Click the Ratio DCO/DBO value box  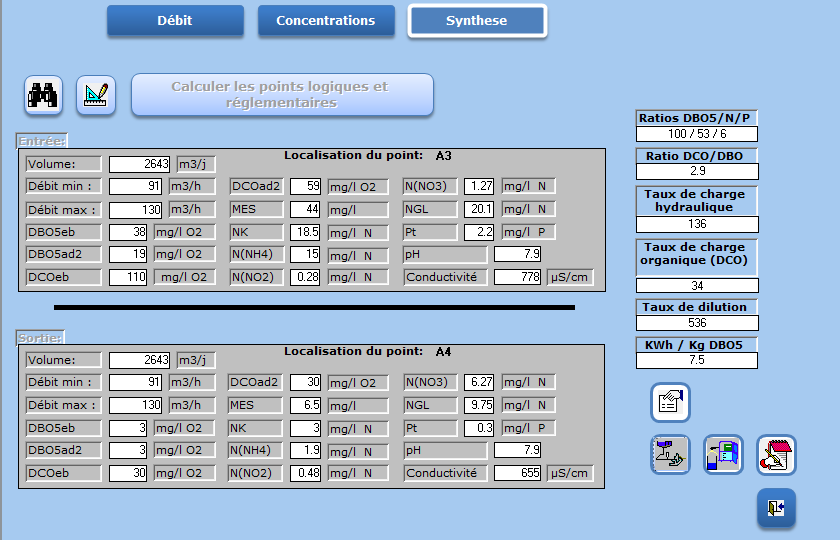pos(697,171)
